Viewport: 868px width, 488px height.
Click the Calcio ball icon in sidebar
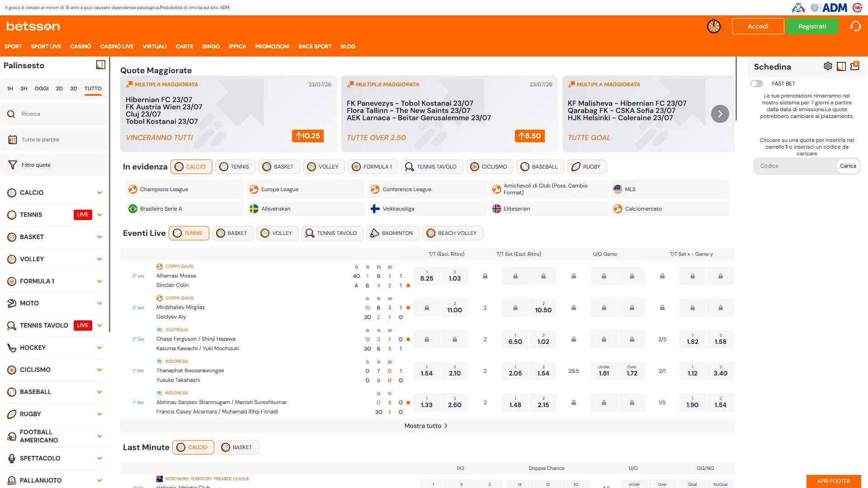pos(12,193)
